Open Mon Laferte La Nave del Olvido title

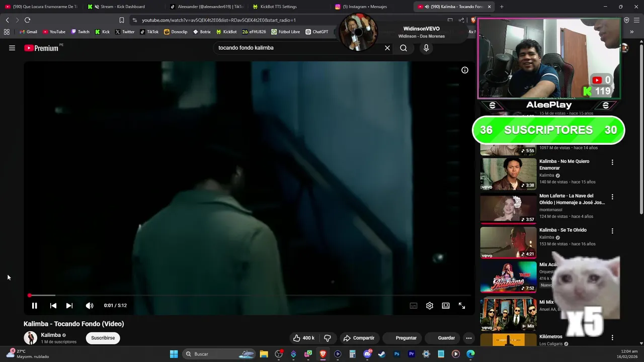(572, 199)
